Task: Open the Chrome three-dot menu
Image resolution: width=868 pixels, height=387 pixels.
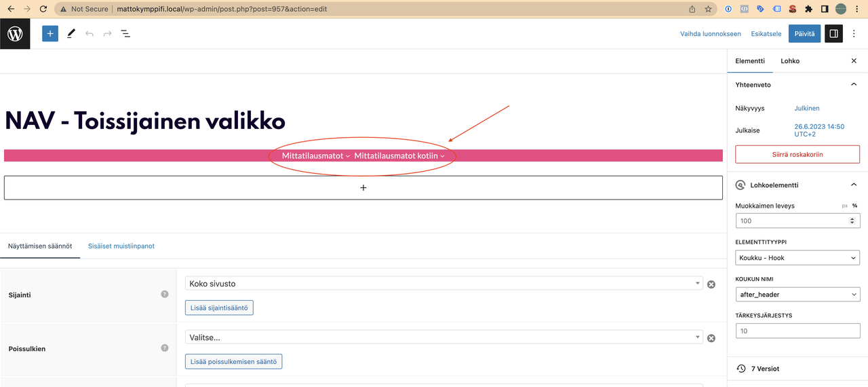Action: click(x=858, y=9)
